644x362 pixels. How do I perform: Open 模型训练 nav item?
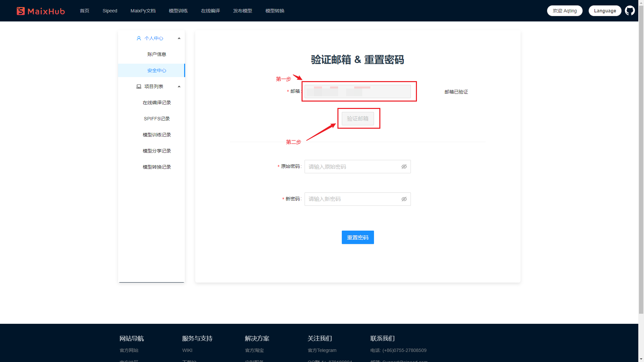click(178, 11)
